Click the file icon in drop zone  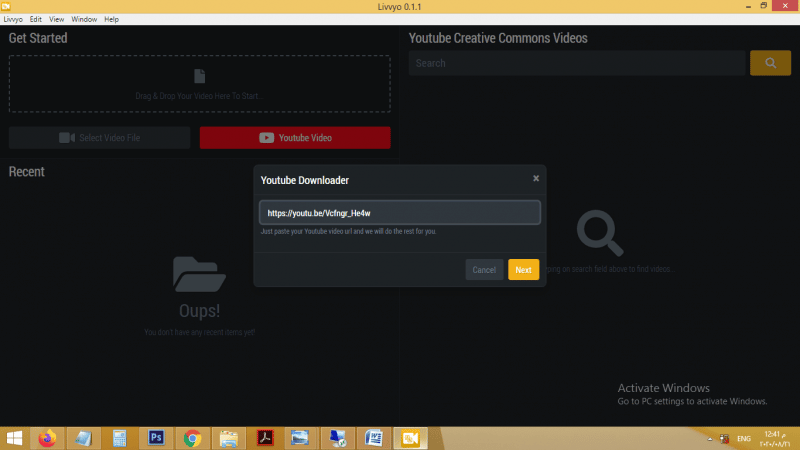click(199, 76)
